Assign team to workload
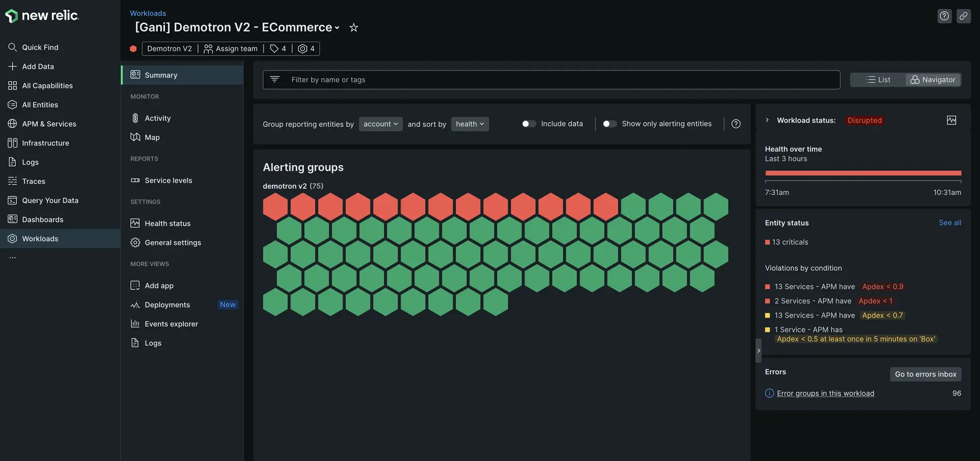 (x=231, y=48)
